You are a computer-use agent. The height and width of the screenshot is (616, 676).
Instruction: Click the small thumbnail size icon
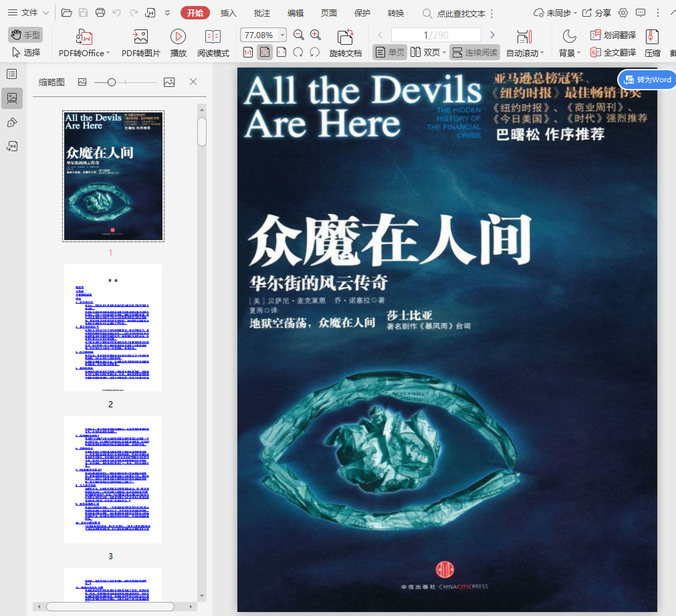82,82
